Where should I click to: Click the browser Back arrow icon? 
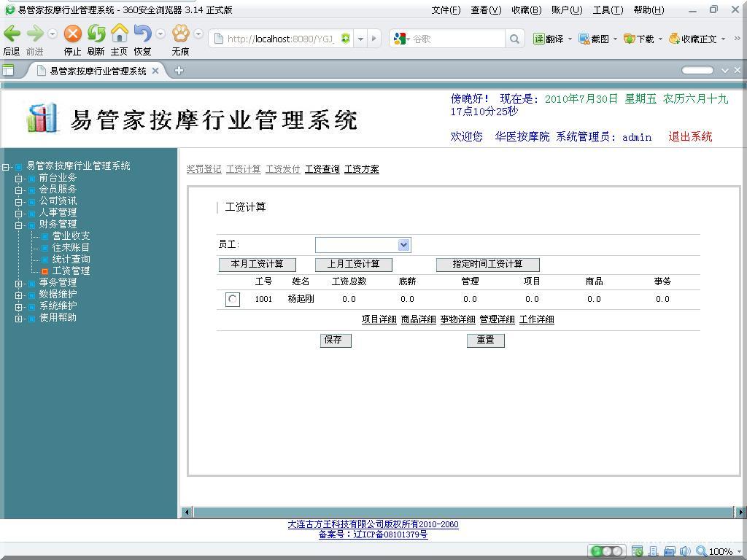coord(12,34)
